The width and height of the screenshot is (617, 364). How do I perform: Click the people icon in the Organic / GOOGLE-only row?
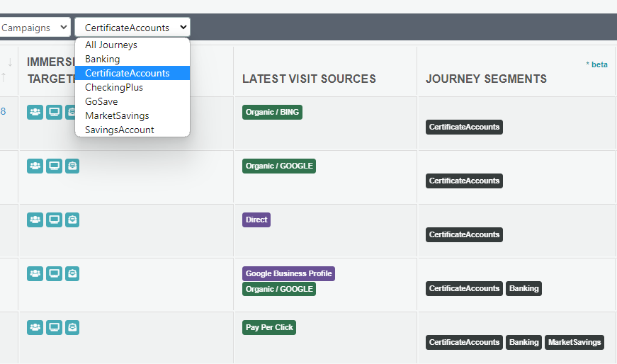(35, 166)
